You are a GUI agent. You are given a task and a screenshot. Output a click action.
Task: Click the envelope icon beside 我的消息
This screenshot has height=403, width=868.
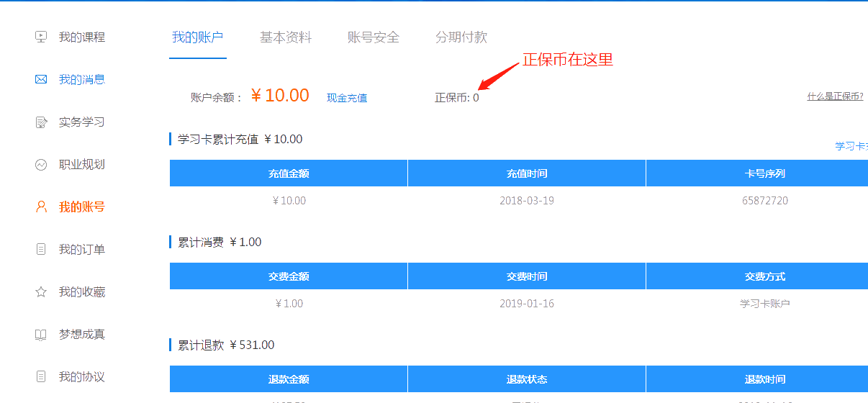tap(41, 79)
